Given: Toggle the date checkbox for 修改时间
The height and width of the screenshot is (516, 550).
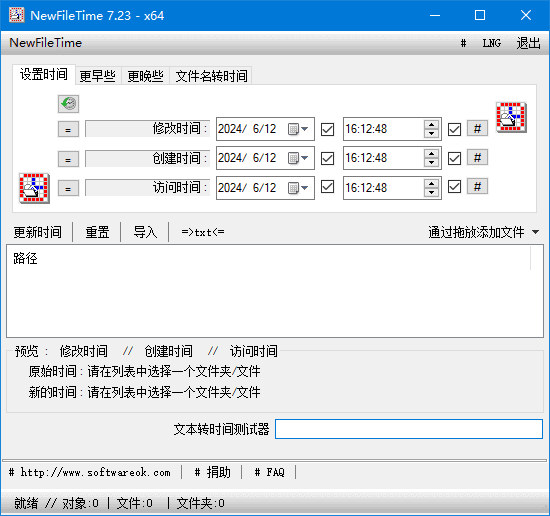Looking at the screenshot, I should [x=328, y=129].
